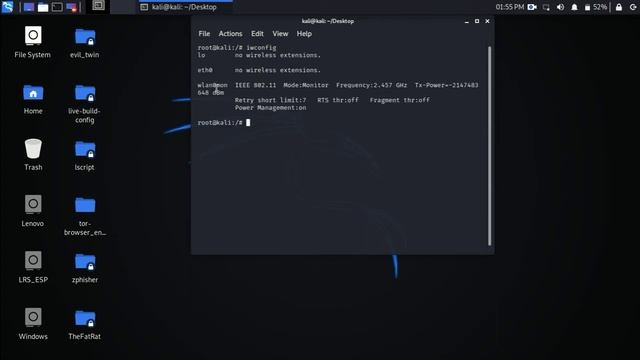The height and width of the screenshot is (360, 640).
Task: Open the file manager panel launcher
Action: click(x=43, y=7)
